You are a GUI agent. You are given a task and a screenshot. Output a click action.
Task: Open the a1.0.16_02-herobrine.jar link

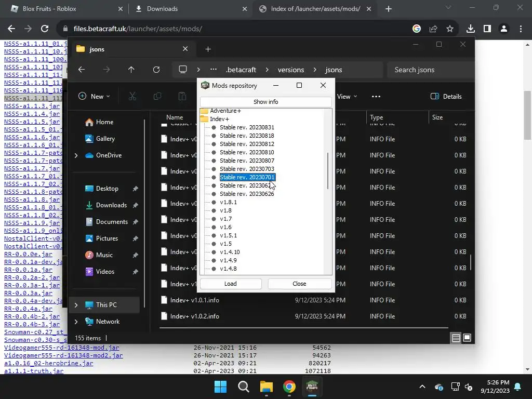[48, 363]
